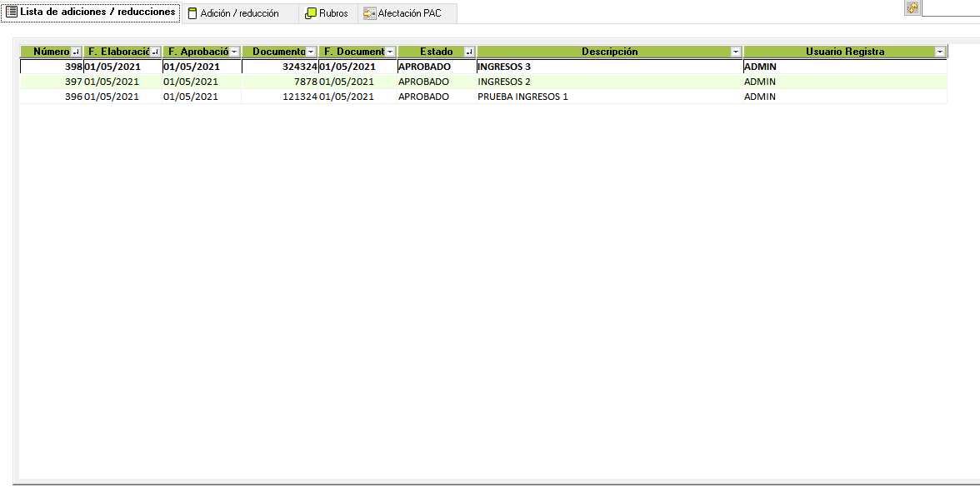Click APROBADO status in row 398
Viewport: 980px width, 492px height.
[x=437, y=67]
